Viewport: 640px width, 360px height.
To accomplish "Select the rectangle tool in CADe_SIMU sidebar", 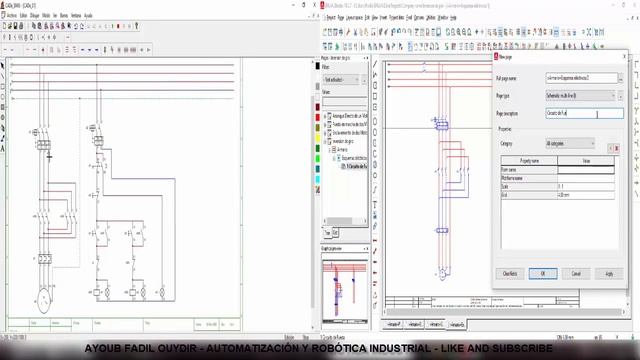I will pos(2,87).
